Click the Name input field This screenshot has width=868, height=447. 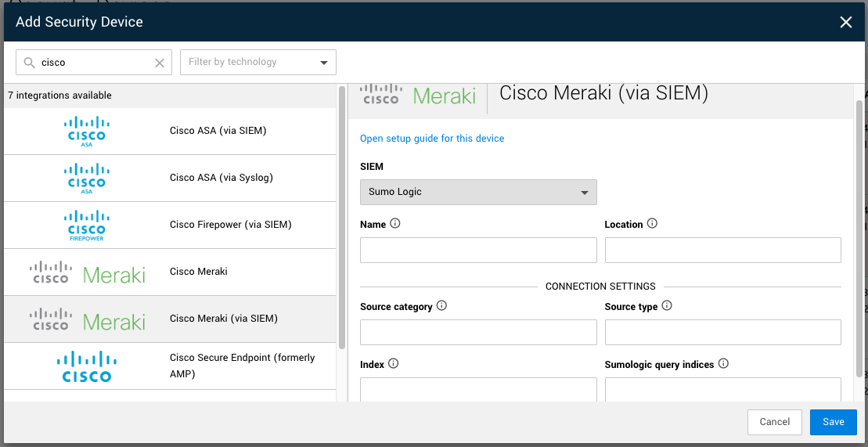[x=478, y=250]
